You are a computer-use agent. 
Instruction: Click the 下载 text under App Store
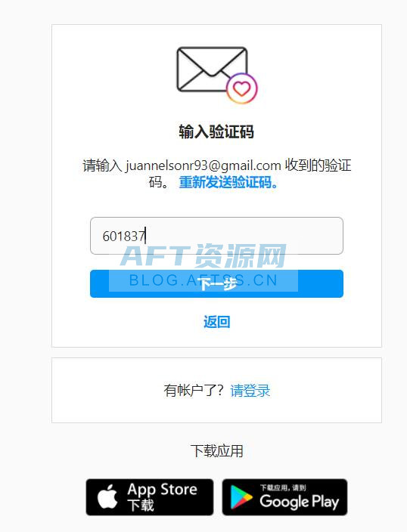click(x=141, y=505)
